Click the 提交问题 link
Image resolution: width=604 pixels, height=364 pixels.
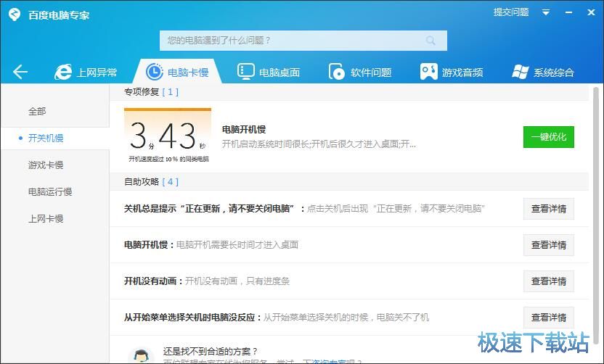(x=511, y=12)
